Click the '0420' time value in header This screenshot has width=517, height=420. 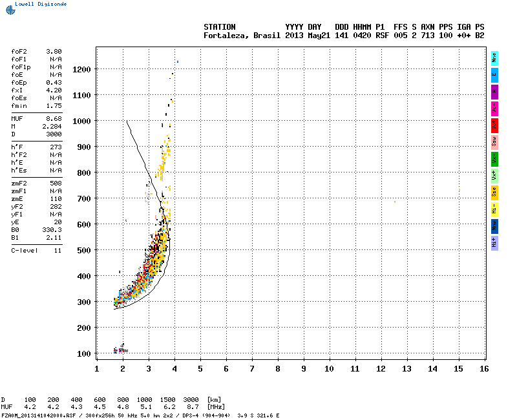pos(362,36)
